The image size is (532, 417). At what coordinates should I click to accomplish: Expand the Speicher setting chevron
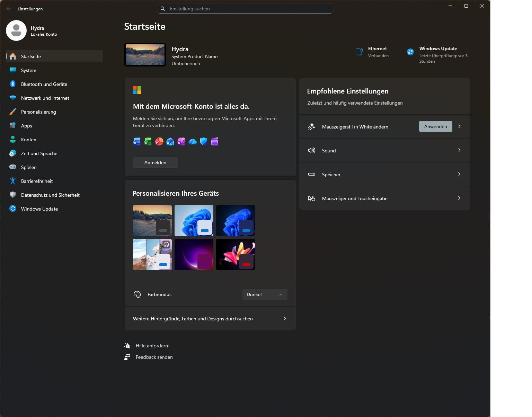pos(459,174)
